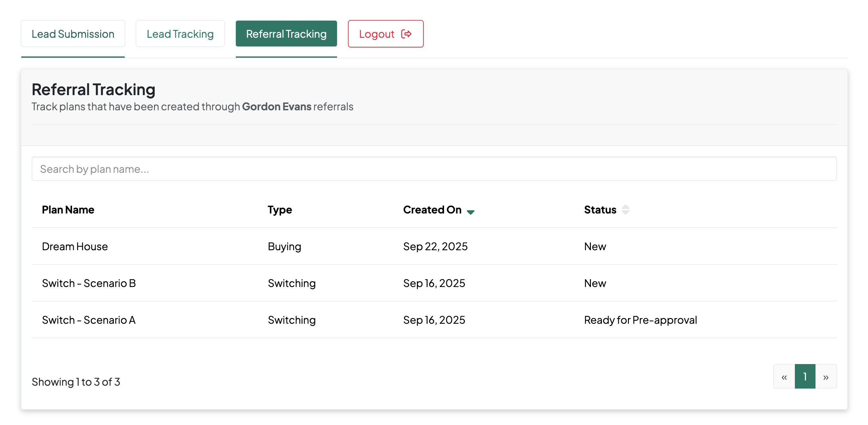Click the Sep 22, 2025 date cell
The width and height of the screenshot is (868, 425).
pos(435,247)
